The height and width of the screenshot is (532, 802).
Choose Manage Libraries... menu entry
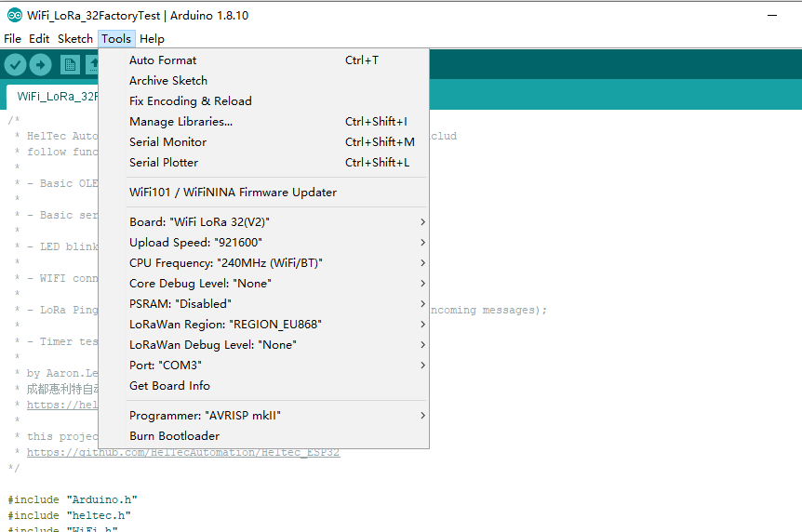point(180,122)
